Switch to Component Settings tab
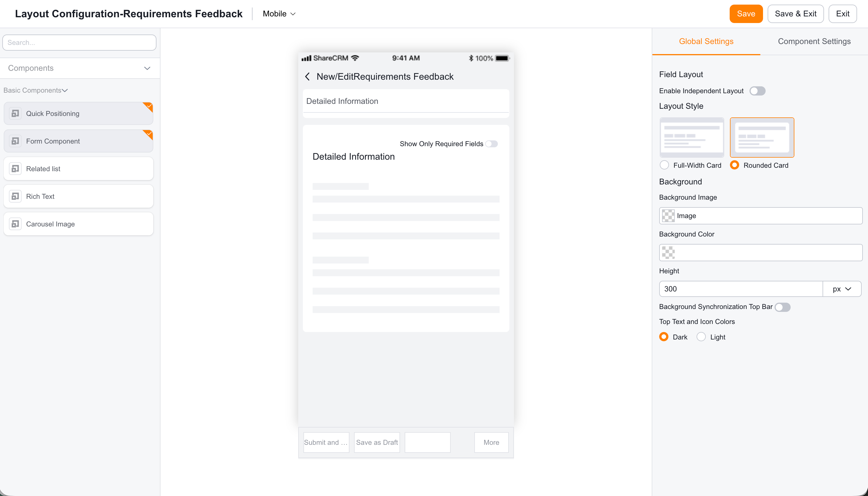 [x=814, y=41]
